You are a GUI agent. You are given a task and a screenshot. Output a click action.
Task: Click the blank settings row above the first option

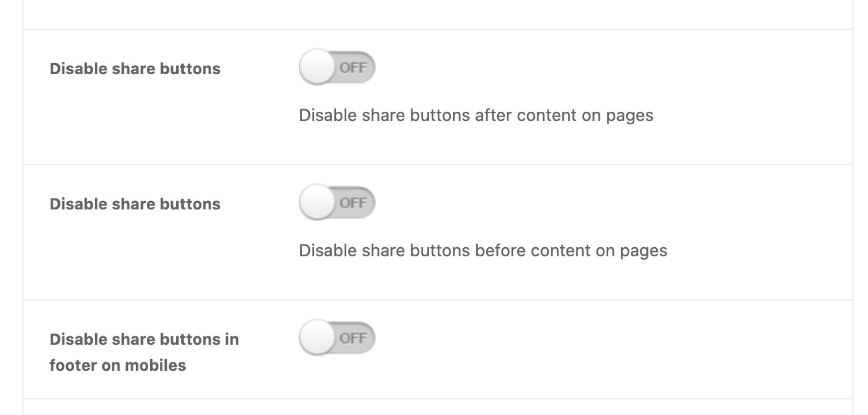[x=438, y=14]
